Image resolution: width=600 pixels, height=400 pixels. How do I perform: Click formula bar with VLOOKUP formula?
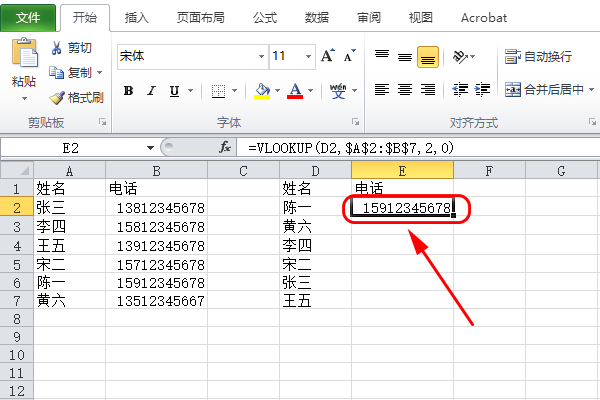point(418,148)
